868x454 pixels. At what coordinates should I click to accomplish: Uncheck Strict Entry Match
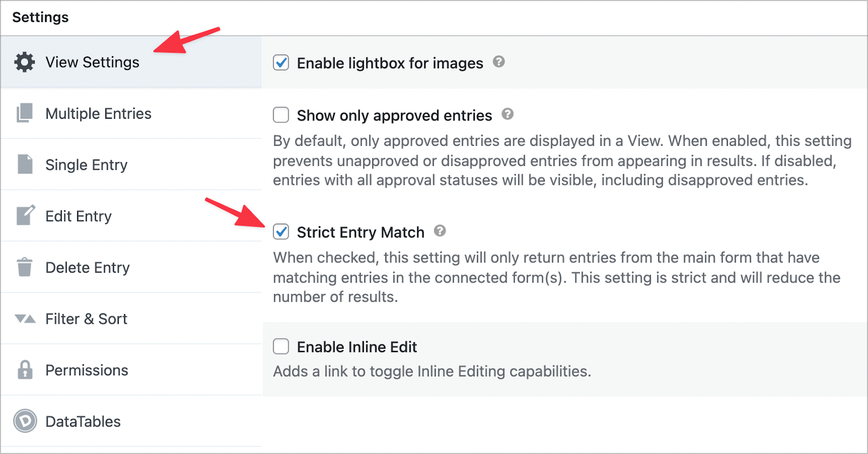click(280, 232)
